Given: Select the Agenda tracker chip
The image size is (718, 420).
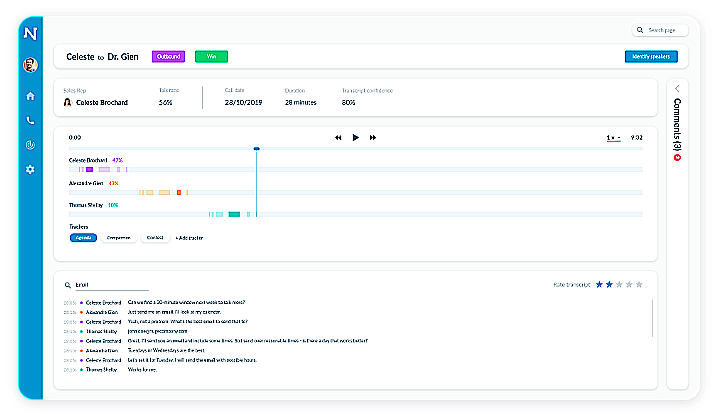Looking at the screenshot, I should pyautogui.click(x=83, y=238).
